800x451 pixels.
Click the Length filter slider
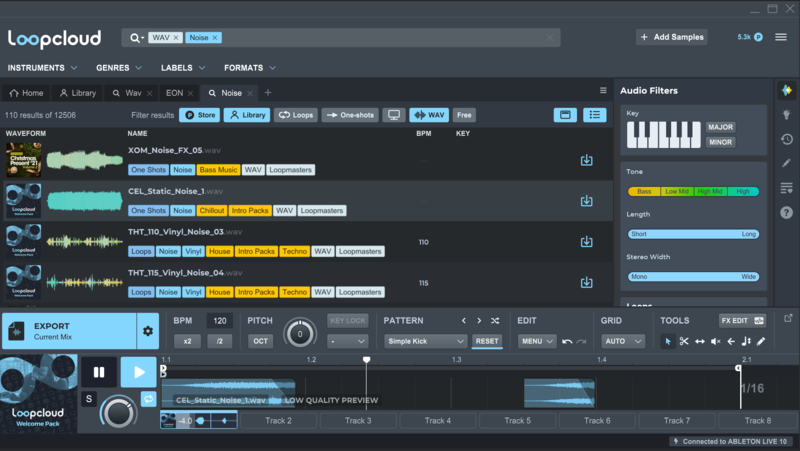tap(692, 234)
